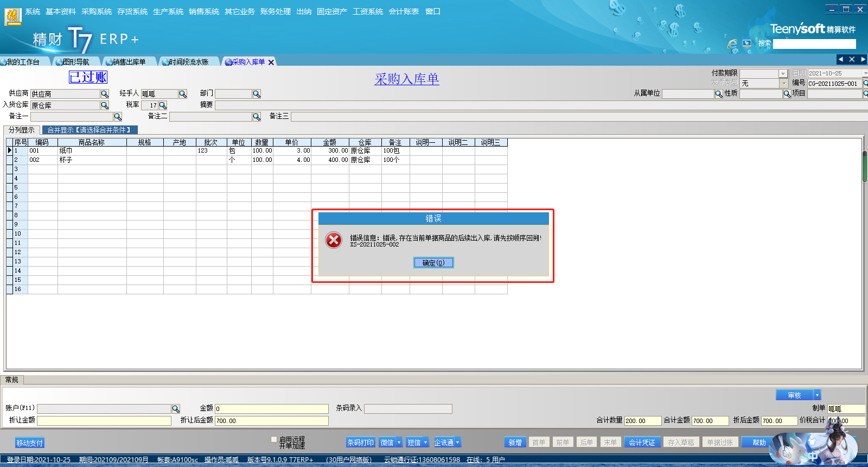
Task: Click the 条码录入 input field
Action: pyautogui.click(x=408, y=409)
